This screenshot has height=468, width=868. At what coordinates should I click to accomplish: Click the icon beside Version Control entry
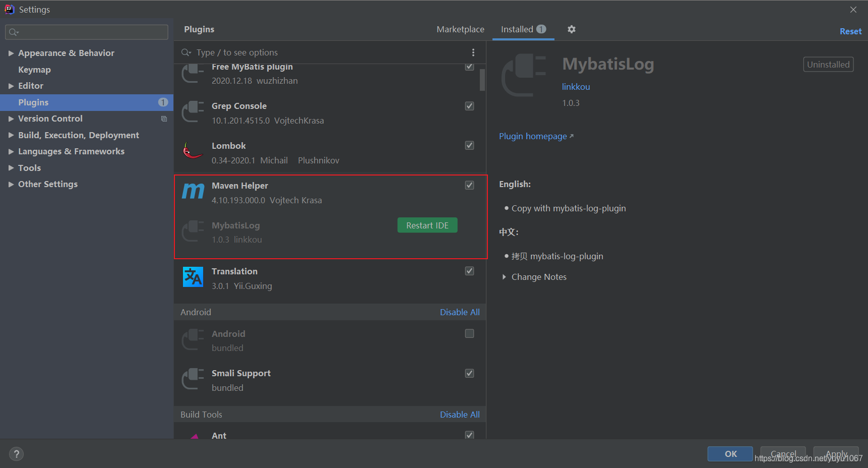pyautogui.click(x=163, y=119)
